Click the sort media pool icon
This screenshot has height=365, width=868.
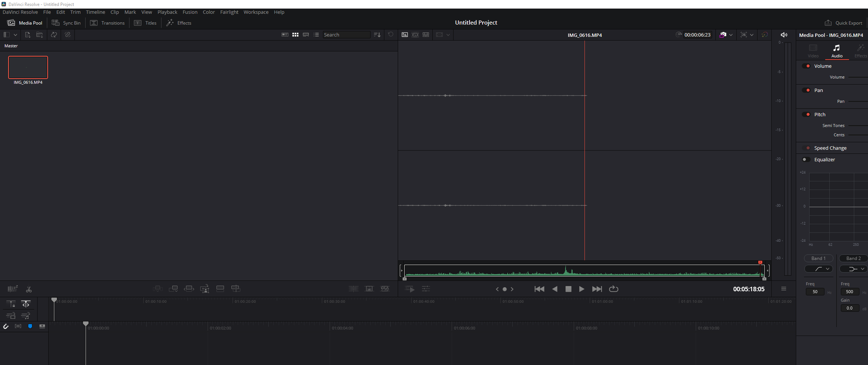point(377,35)
